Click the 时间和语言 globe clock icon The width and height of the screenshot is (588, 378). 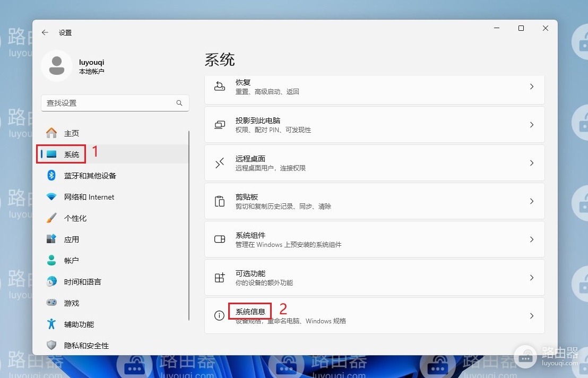point(51,281)
